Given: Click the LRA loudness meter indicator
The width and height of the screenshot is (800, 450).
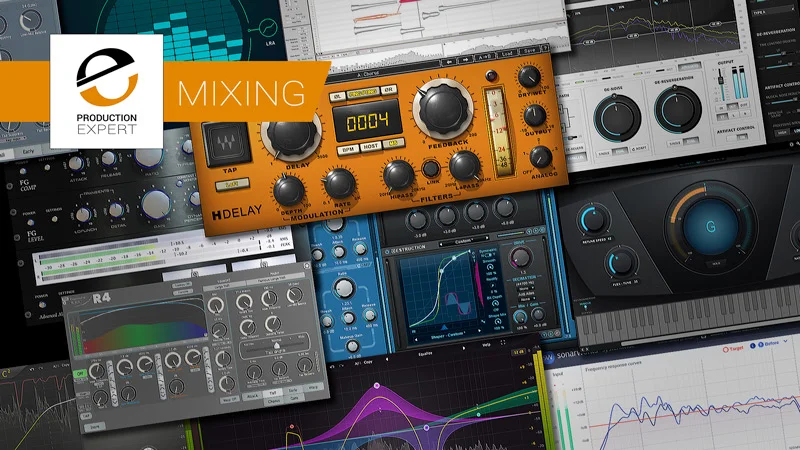Looking at the screenshot, I should coord(268,27).
